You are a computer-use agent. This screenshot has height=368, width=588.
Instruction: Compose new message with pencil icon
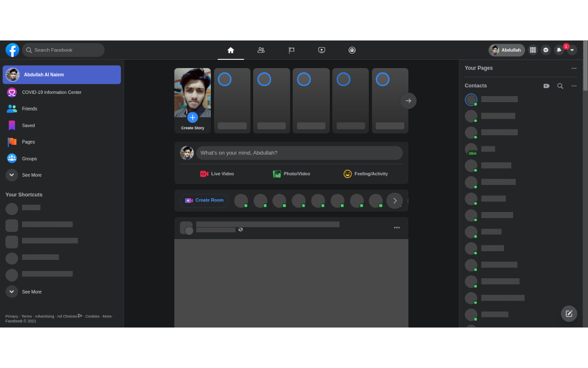click(x=569, y=314)
